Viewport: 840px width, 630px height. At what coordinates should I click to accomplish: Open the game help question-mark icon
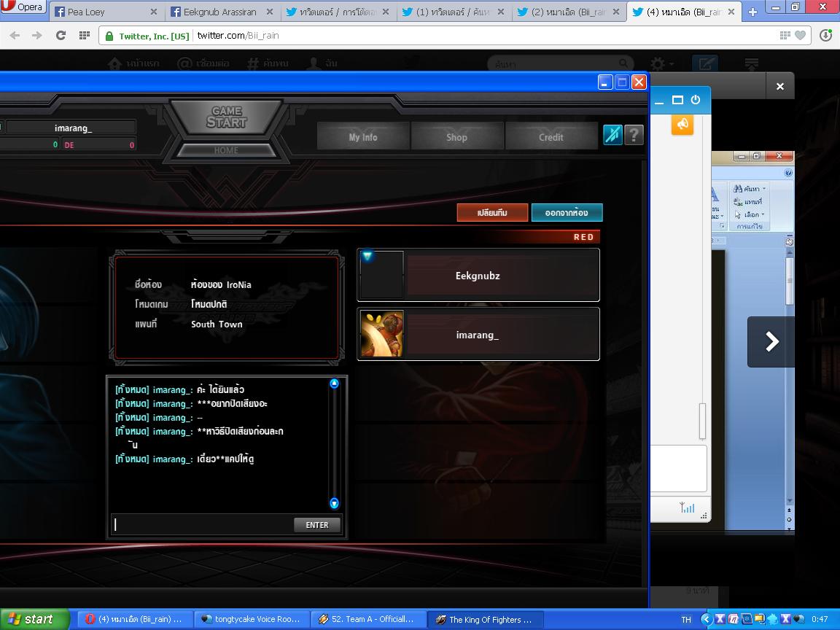634,135
